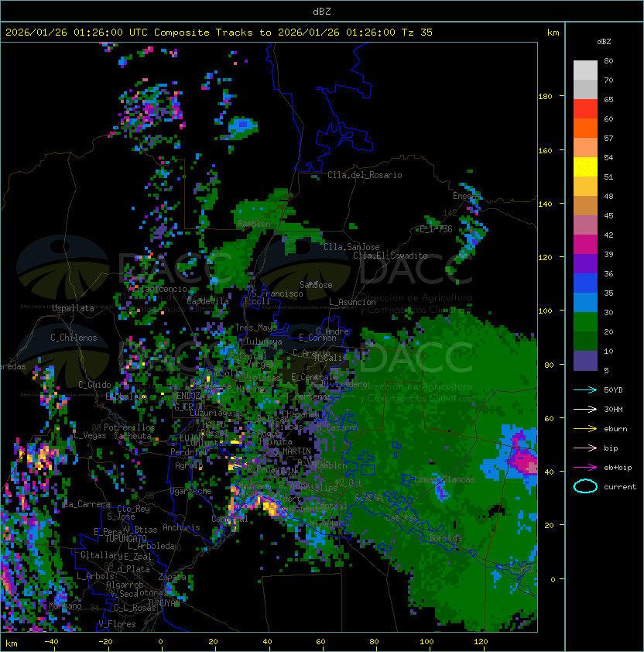The image size is (644, 652).
Task: Click the L_Asuncion map label
Action: point(352,302)
